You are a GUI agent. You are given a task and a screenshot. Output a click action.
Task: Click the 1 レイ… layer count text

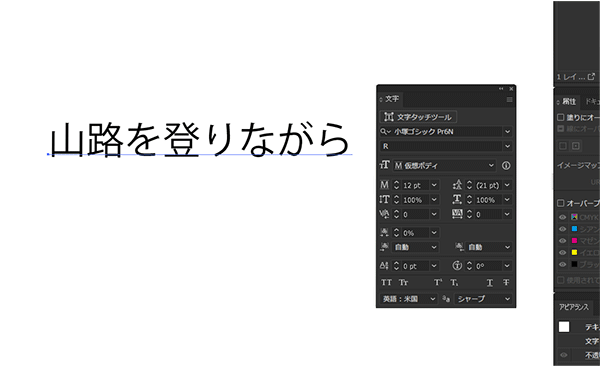pos(571,77)
